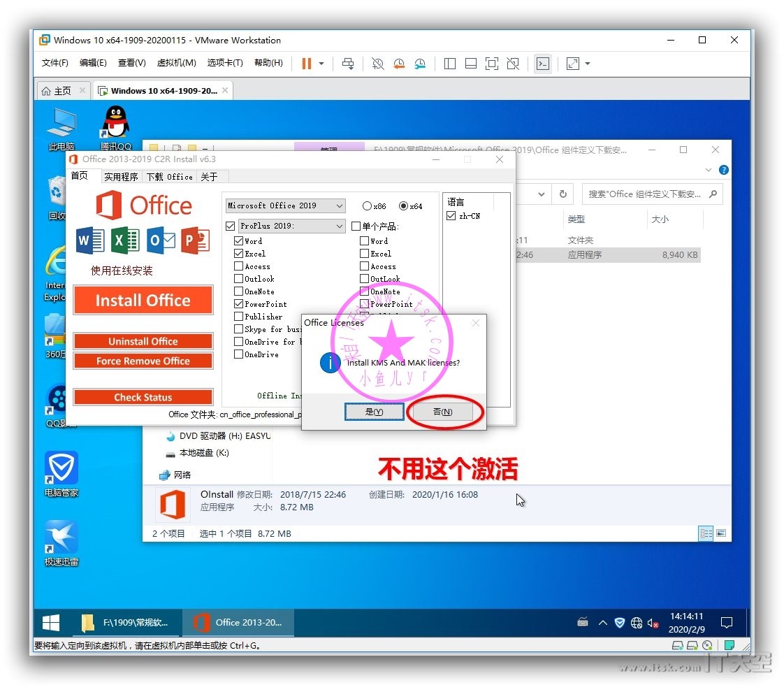
Task: Select DVD 驱动器 (H:) in navigation pane
Action: point(218,436)
